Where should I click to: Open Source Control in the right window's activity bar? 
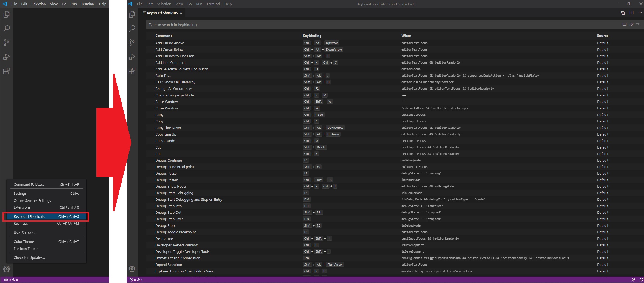(x=132, y=43)
